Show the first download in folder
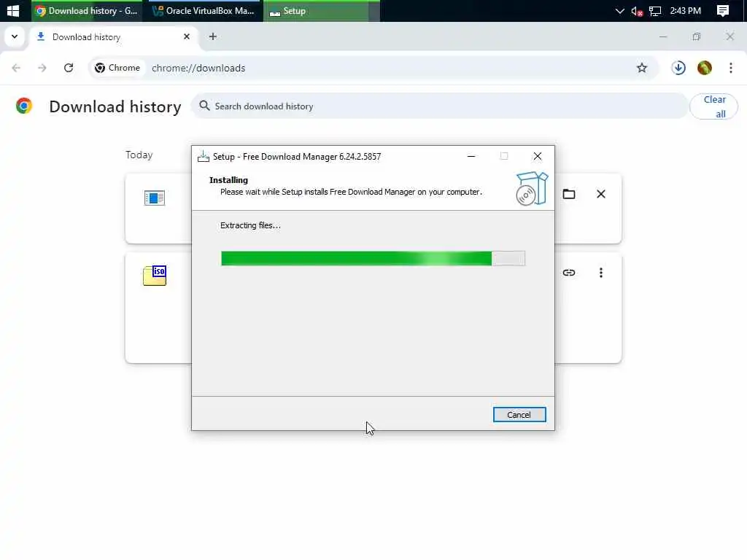 tap(569, 194)
